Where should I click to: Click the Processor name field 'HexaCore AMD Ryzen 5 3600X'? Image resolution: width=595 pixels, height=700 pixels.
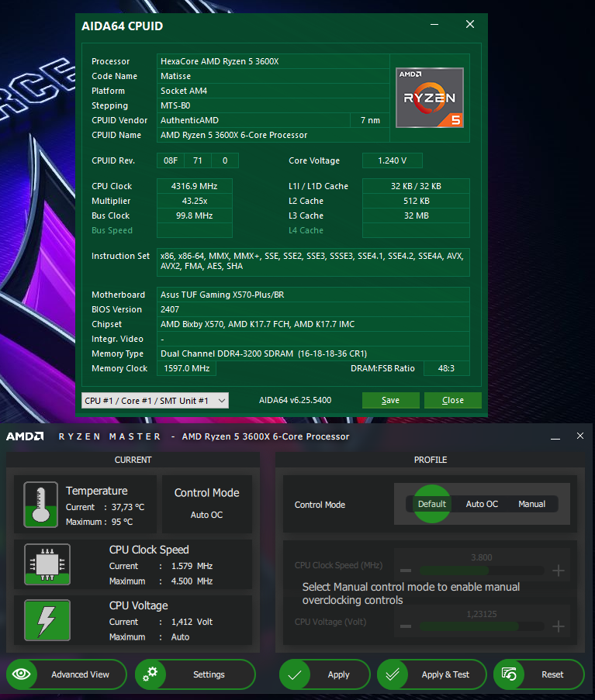[273, 61]
